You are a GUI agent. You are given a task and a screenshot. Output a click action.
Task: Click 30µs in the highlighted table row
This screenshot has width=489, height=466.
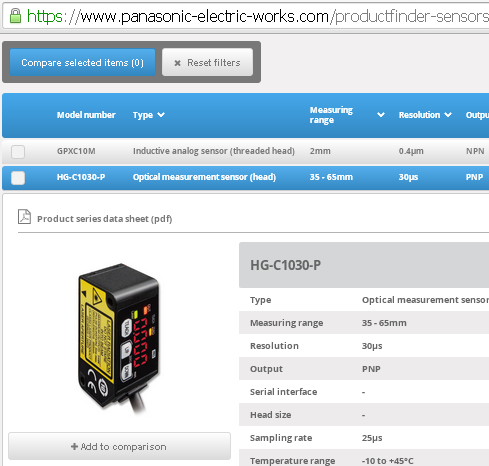pyautogui.click(x=408, y=177)
